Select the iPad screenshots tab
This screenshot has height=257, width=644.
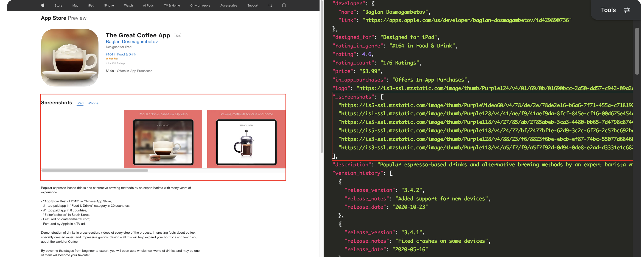pos(80,103)
